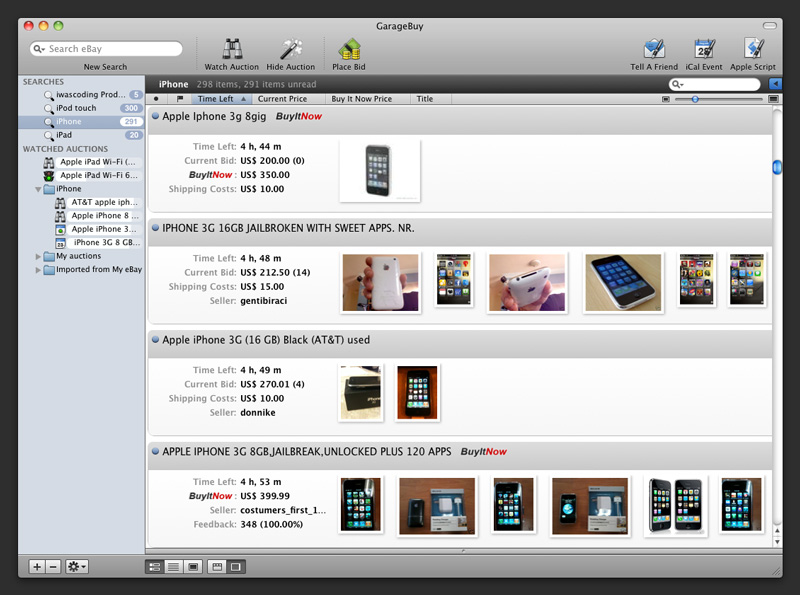Sort by the Current Price column
The height and width of the screenshot is (595, 800).
pyautogui.click(x=288, y=99)
